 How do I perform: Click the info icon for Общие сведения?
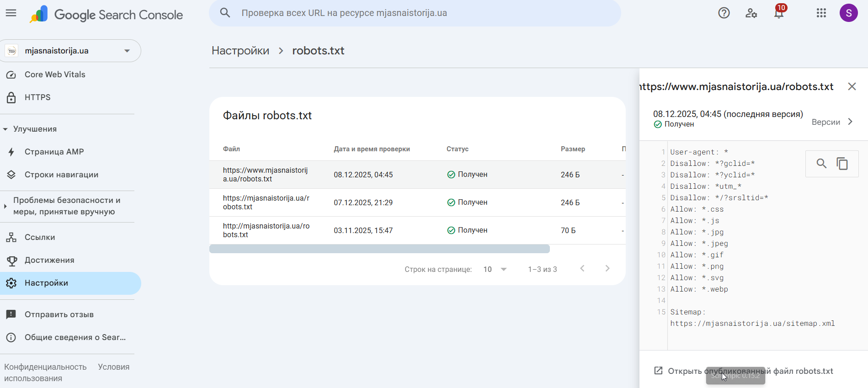pyautogui.click(x=11, y=337)
